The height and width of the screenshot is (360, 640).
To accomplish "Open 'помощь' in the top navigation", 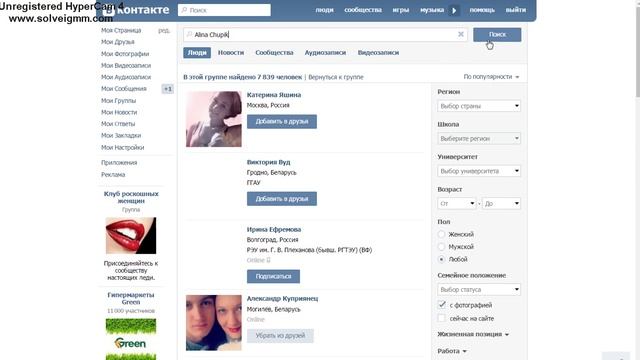I will (482, 10).
